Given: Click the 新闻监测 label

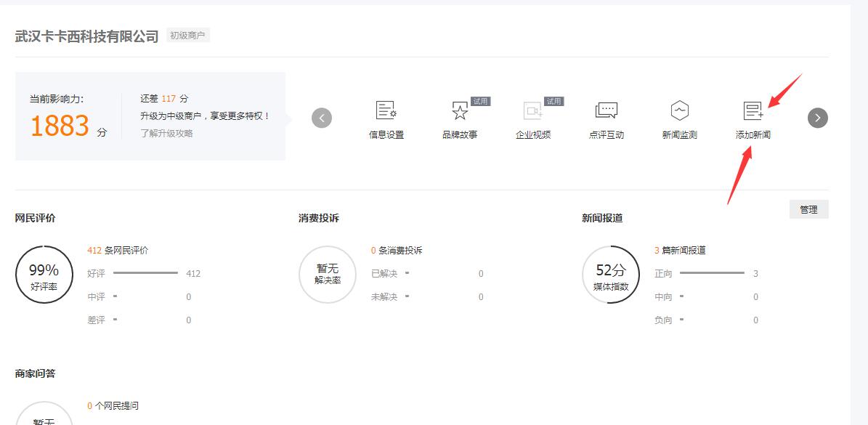Looking at the screenshot, I should [679, 135].
